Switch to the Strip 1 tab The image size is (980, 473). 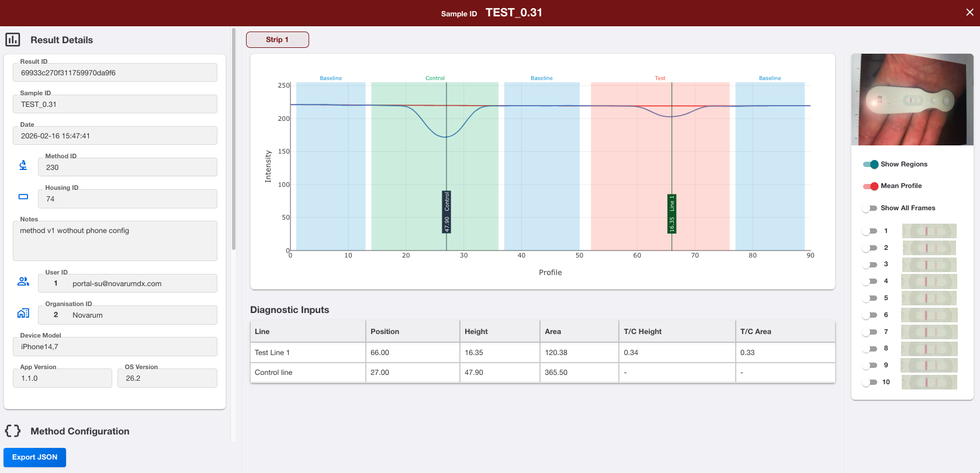[278, 40]
